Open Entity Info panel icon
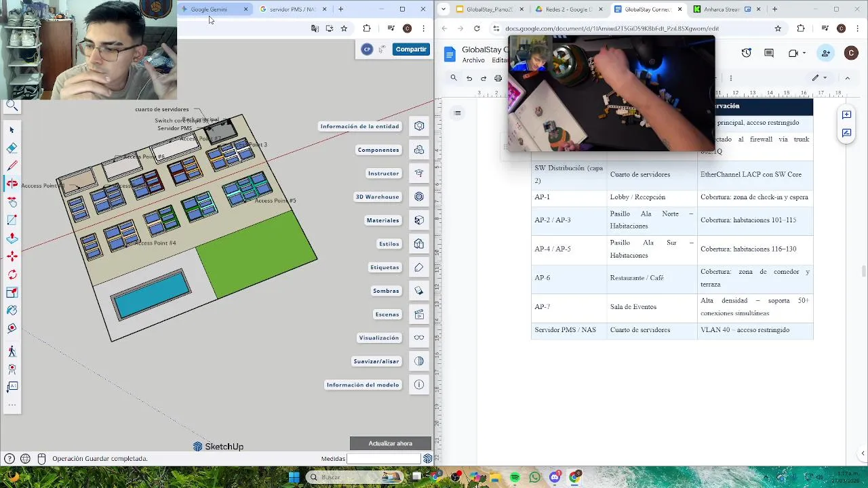This screenshot has height=488, width=868. [x=419, y=126]
